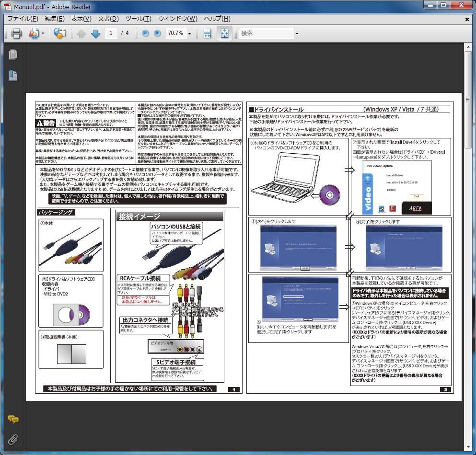Click the USB Video Capture installer image
Viewport: 476px width, 455px height.
pos(397,187)
